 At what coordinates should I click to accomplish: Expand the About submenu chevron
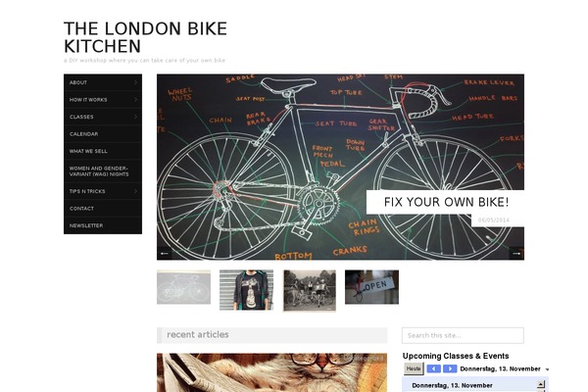pos(136,82)
